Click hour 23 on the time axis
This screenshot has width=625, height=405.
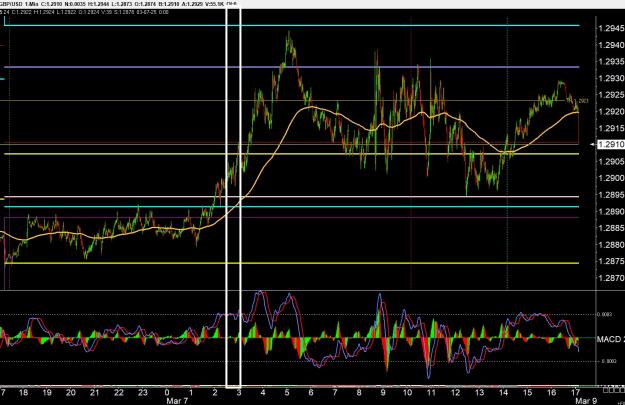coord(143,392)
